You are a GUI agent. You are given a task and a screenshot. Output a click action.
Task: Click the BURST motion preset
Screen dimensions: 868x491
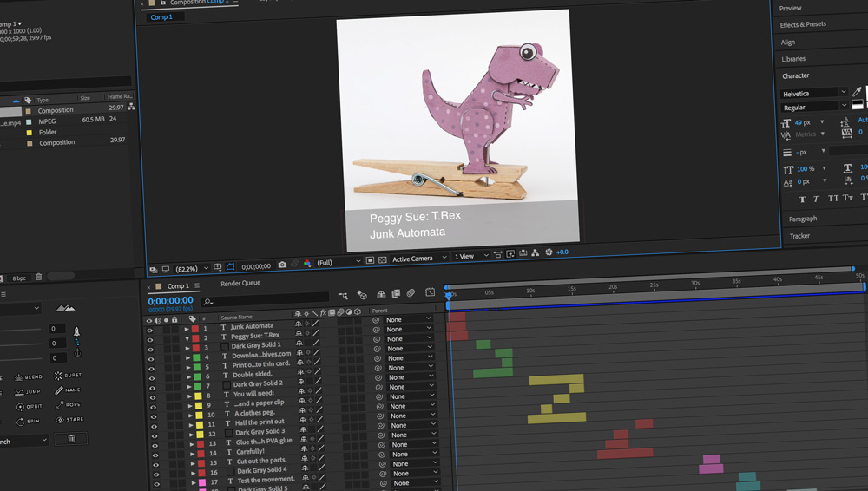point(67,376)
